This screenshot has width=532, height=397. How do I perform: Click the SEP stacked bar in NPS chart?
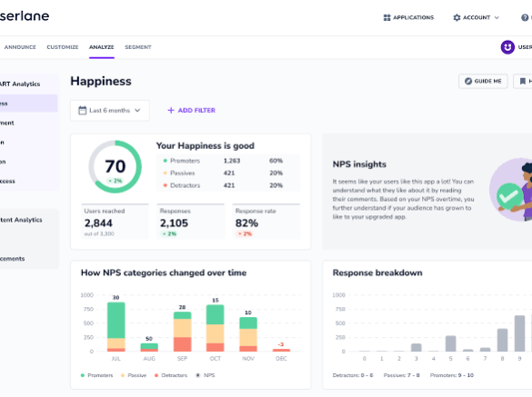pyautogui.click(x=182, y=332)
